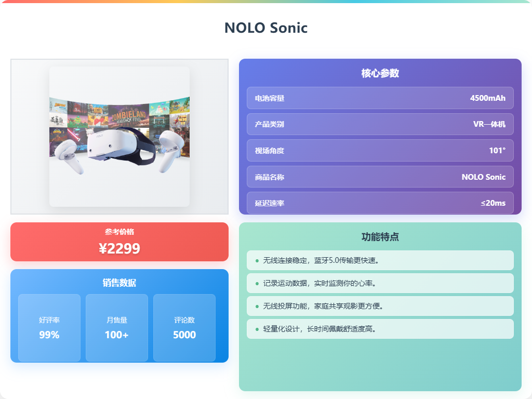The height and width of the screenshot is (399, 532).
Task: Click the 销售数据 section heading
Action: click(x=119, y=283)
